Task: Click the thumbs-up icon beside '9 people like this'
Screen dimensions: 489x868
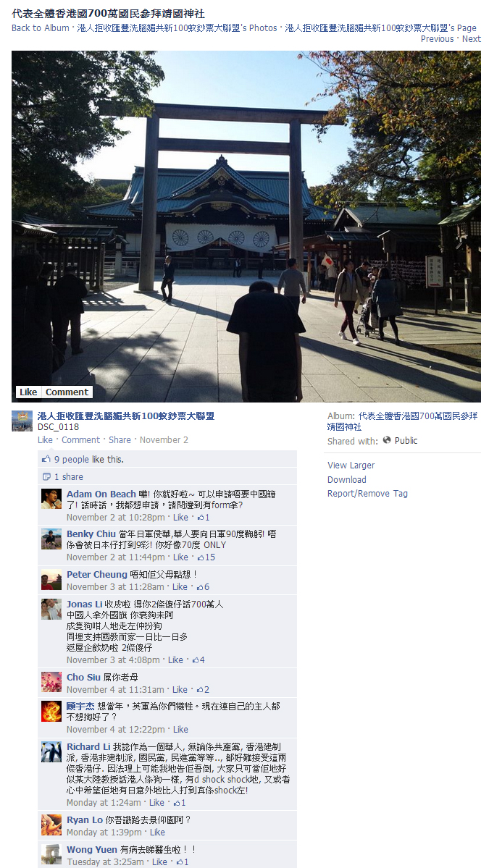Action: click(46, 459)
